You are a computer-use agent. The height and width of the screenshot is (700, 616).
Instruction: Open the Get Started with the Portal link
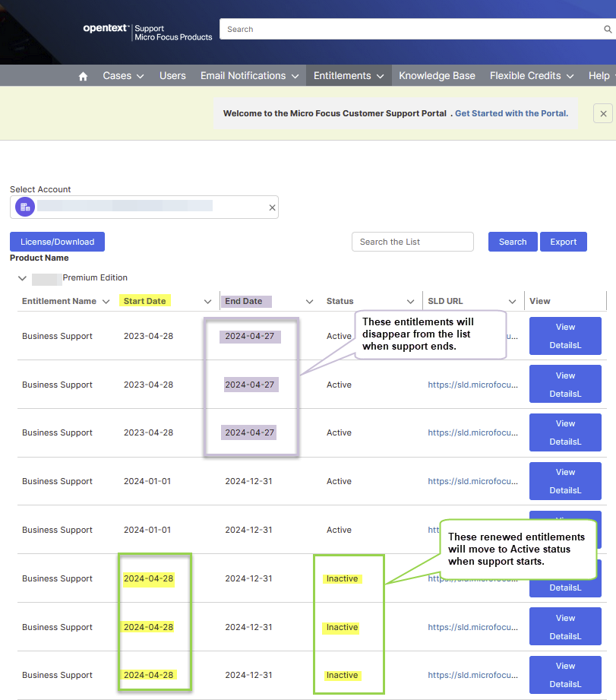[x=511, y=112]
